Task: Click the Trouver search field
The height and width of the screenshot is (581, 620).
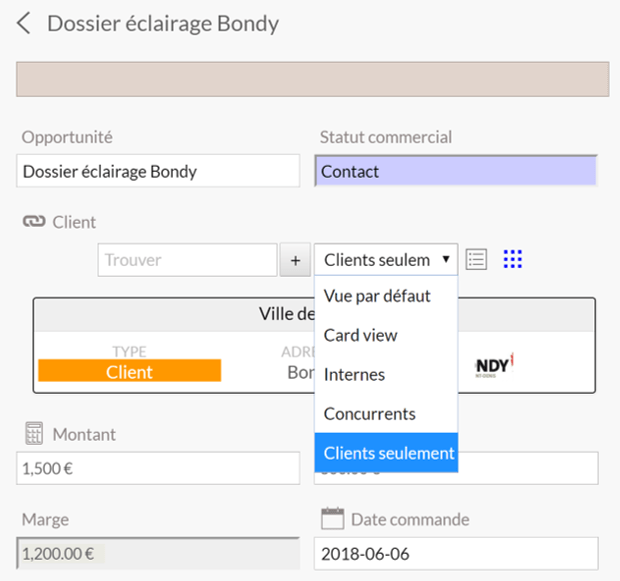Action: pos(187,260)
